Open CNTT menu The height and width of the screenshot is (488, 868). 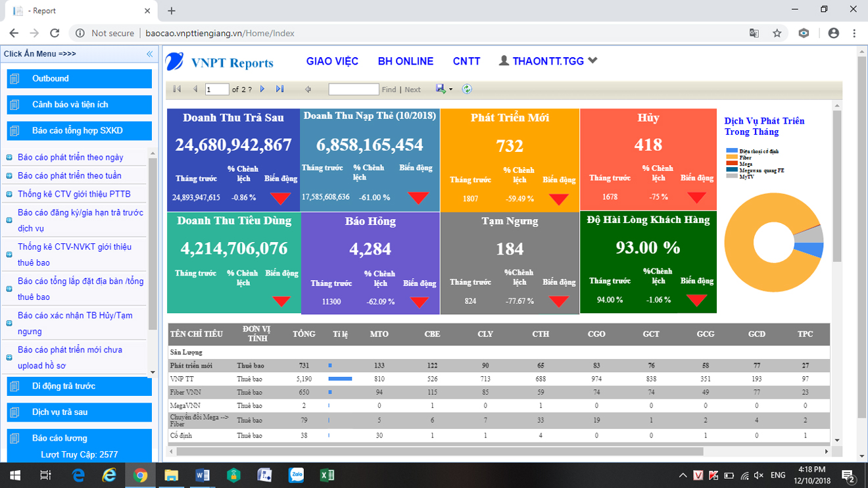(x=466, y=61)
